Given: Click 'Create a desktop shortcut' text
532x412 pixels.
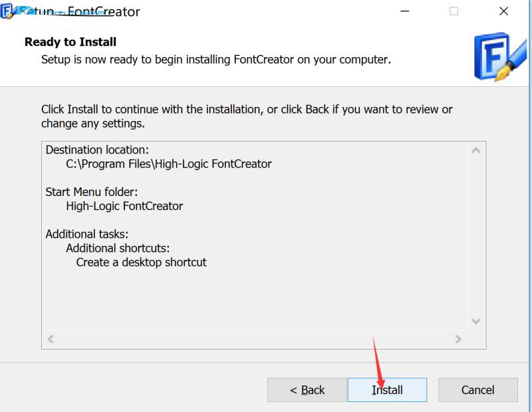Looking at the screenshot, I should click(x=141, y=262).
